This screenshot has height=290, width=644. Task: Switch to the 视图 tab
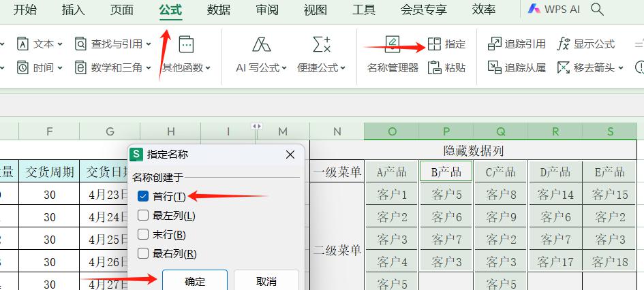[316, 10]
